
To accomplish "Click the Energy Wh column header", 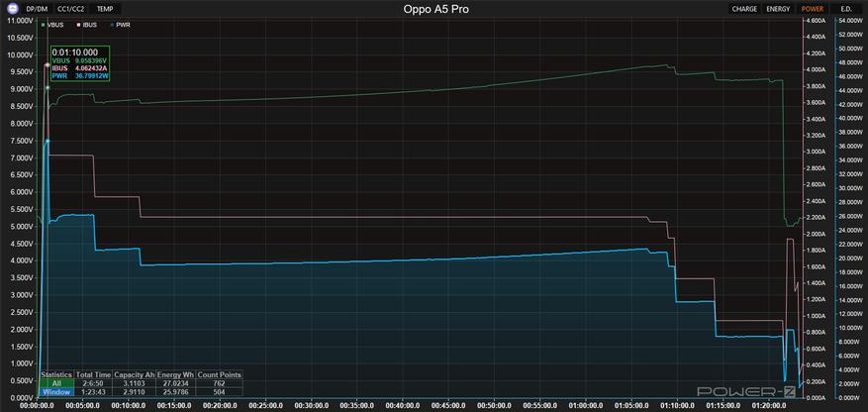I will click(176, 375).
